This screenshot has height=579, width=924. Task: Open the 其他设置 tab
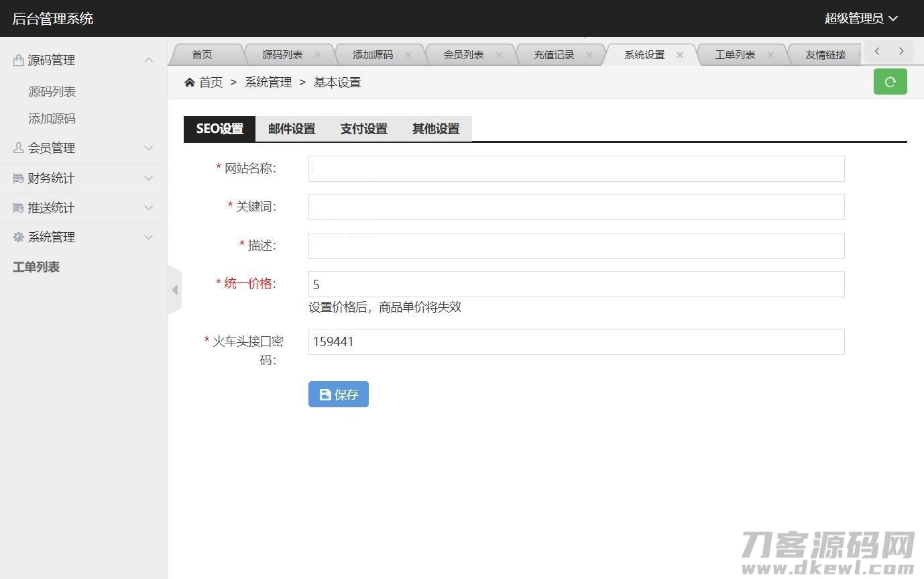click(x=436, y=129)
